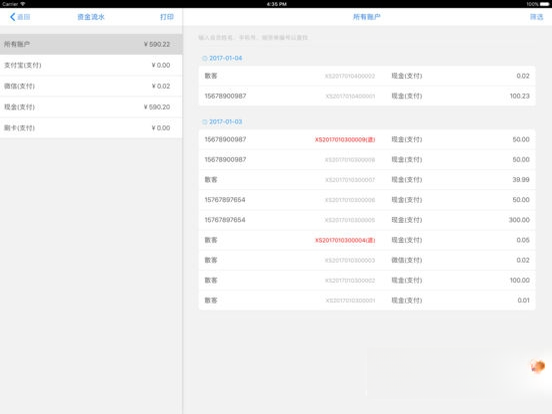Tap the clock icon beside the 2017-01-03 date
The width and height of the screenshot is (552, 414).
(x=205, y=122)
